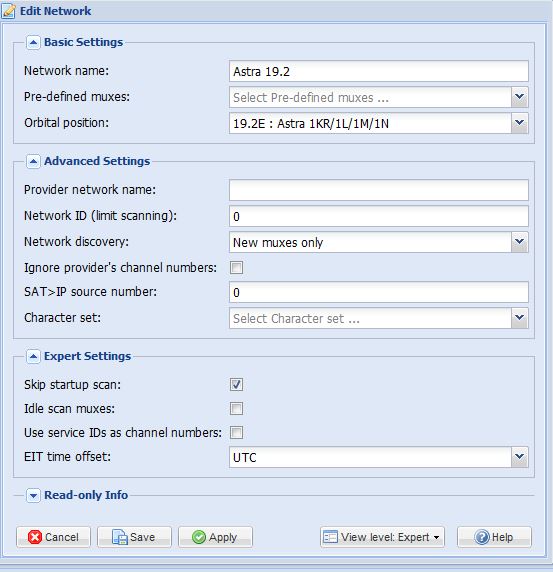Toggle Skip startup scan checkbox
553x572 pixels.
[x=236, y=384]
